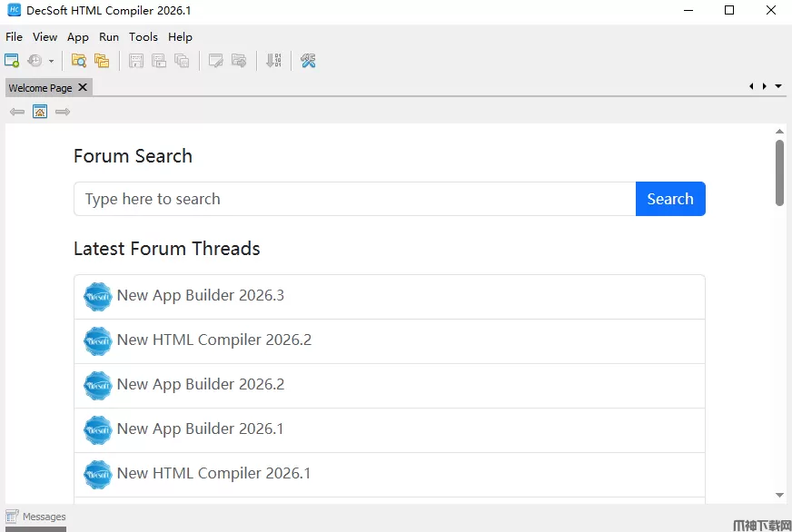The width and height of the screenshot is (792, 532).
Task: Open the Tools menu
Action: pos(144,37)
